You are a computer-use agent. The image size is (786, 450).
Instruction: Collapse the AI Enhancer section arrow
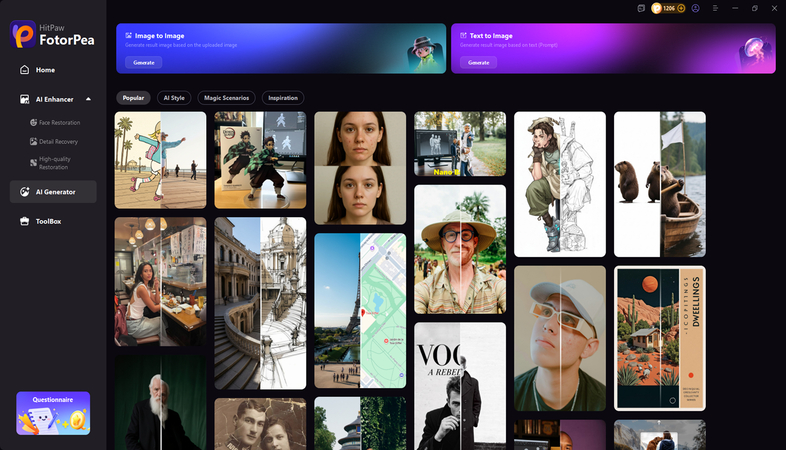[87, 99]
